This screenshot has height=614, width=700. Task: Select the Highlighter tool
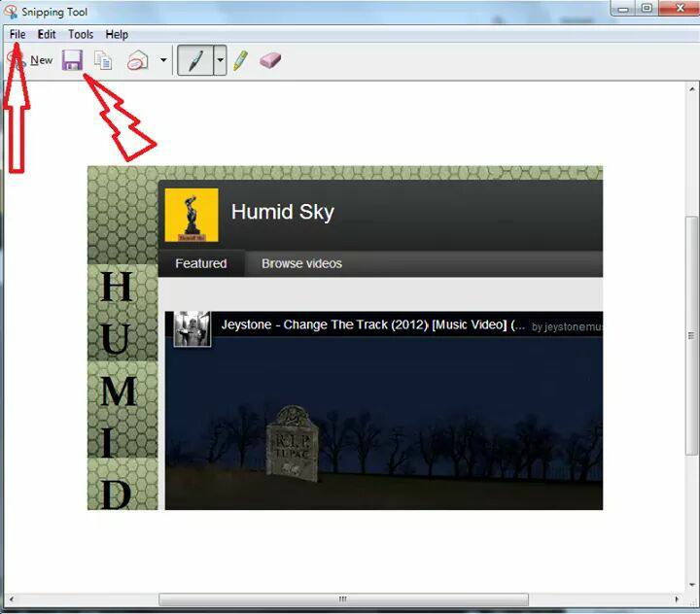[x=240, y=60]
